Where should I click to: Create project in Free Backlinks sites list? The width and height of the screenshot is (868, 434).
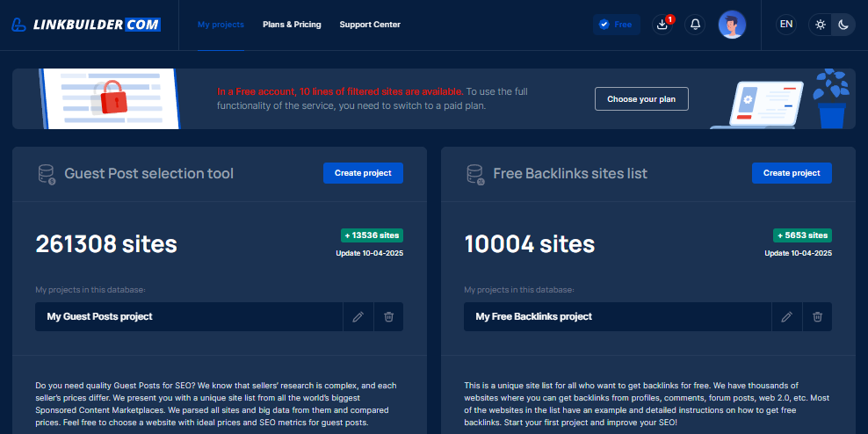(x=792, y=173)
